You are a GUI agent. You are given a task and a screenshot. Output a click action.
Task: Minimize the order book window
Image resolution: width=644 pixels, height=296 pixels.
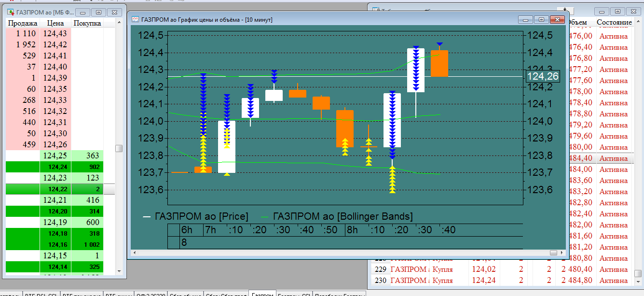pos(83,12)
